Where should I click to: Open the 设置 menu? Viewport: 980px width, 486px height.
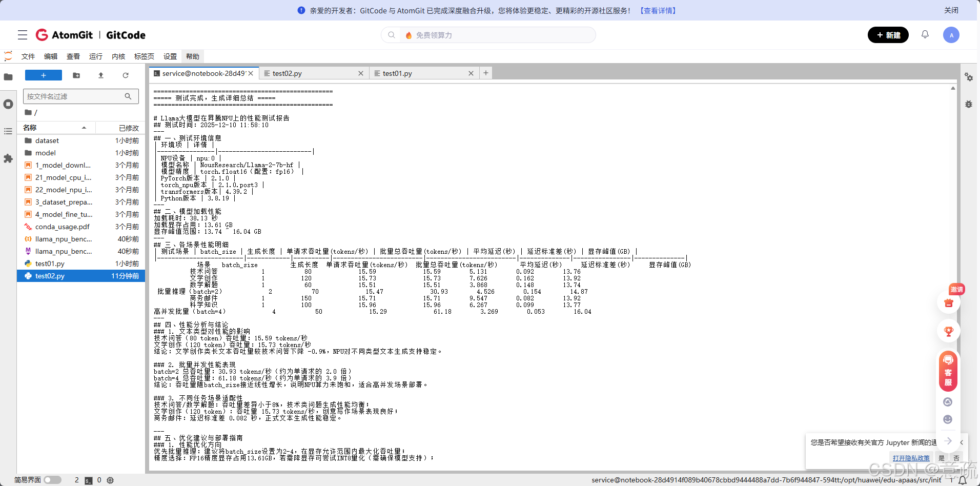[x=170, y=56]
